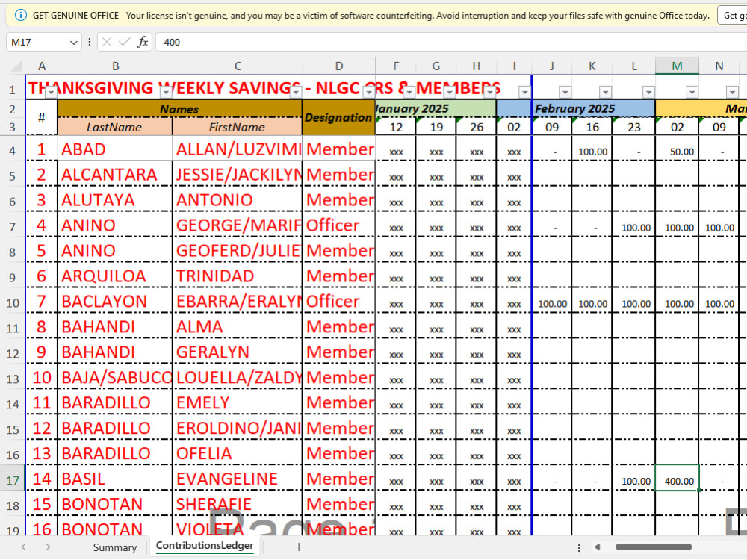Select first name cell ALMA
This screenshot has height=560, width=747.
point(238,326)
